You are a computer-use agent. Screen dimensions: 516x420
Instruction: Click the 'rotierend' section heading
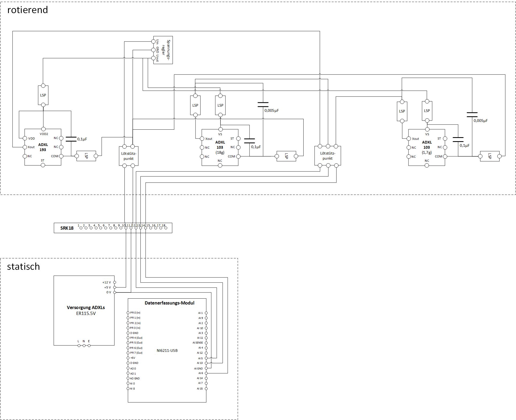pyautogui.click(x=28, y=10)
